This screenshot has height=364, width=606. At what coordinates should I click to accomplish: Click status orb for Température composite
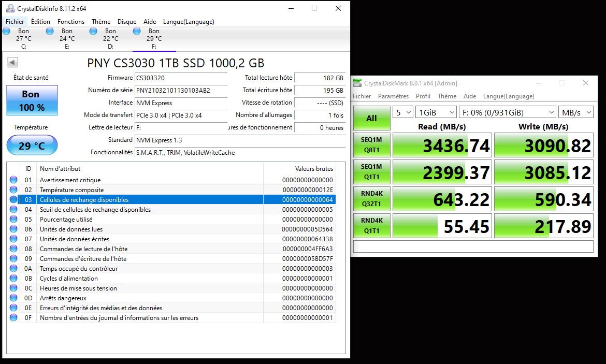(x=13, y=190)
